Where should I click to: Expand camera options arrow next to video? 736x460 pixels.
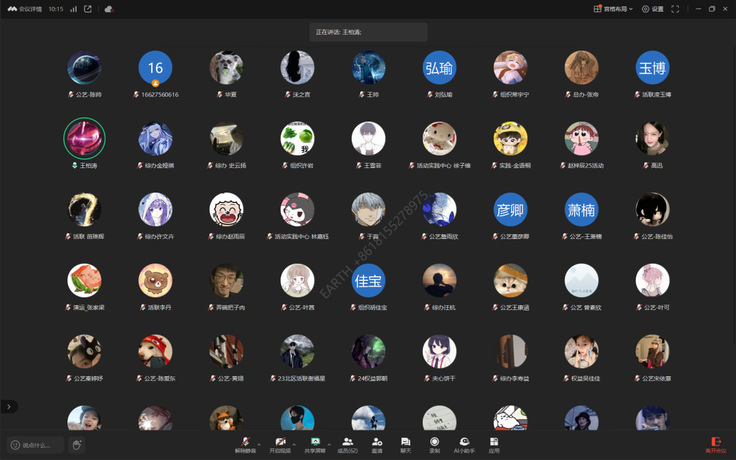(293, 440)
